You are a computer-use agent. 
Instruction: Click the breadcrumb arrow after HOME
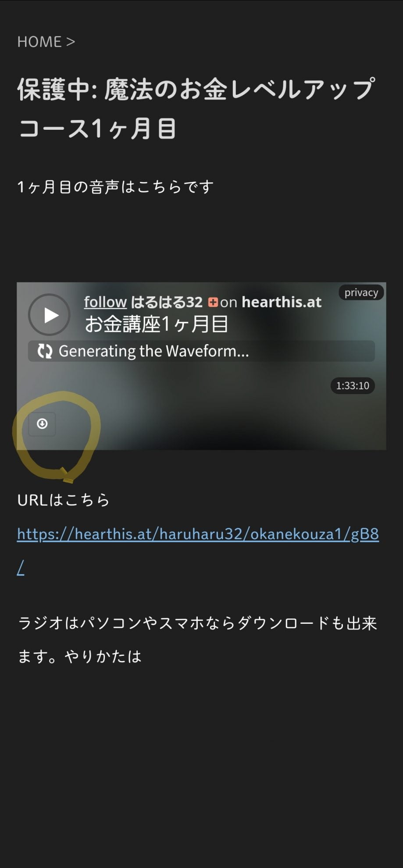[71, 42]
